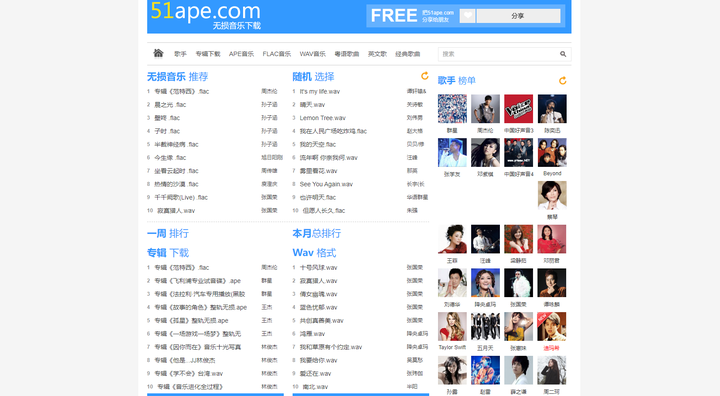
Task: Open the 英文歌 menu item
Action: coord(377,54)
